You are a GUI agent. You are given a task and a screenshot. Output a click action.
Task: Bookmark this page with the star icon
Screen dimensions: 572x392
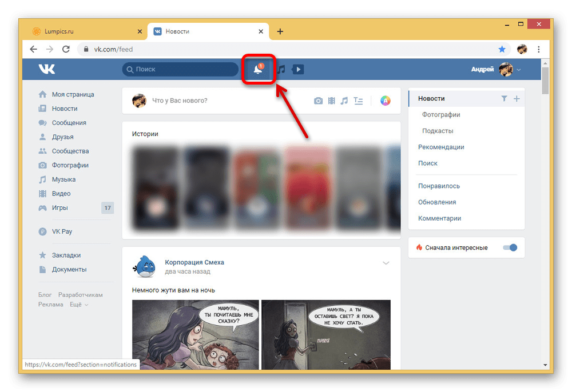pos(502,49)
